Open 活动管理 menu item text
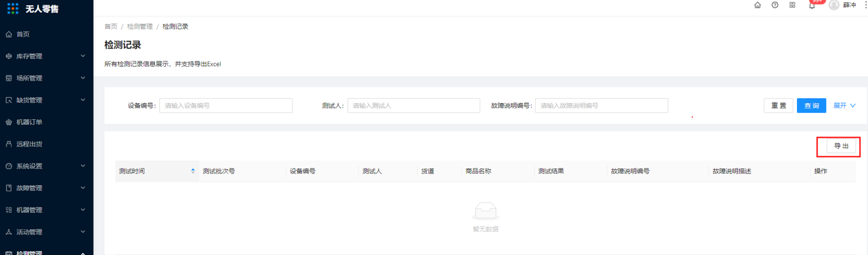 point(29,232)
